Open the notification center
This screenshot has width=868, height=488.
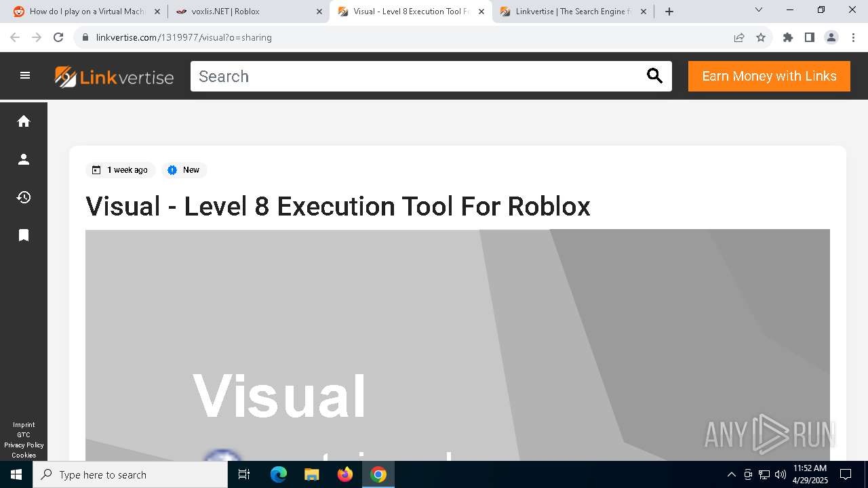click(846, 474)
